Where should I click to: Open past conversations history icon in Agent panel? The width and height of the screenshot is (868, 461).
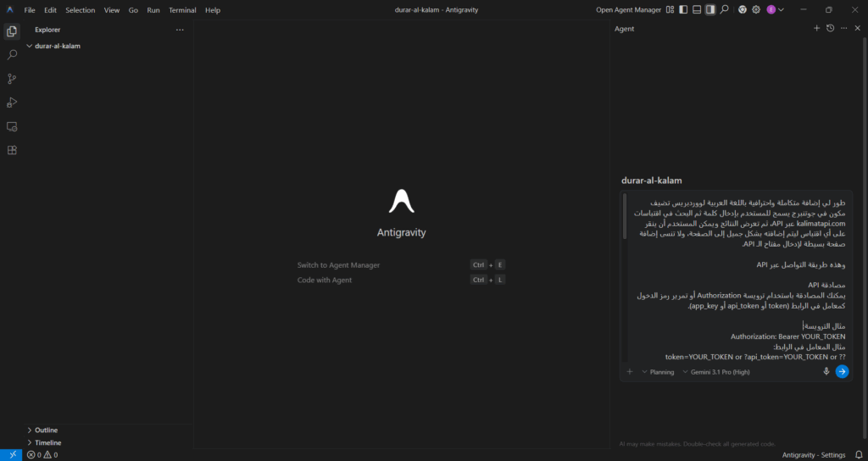(x=830, y=28)
